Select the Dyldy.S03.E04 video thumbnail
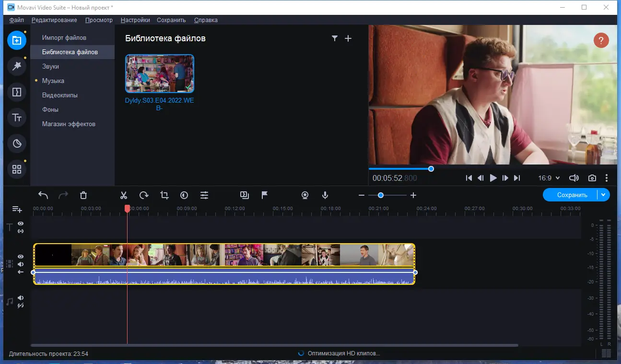This screenshot has width=621, height=364. click(160, 73)
